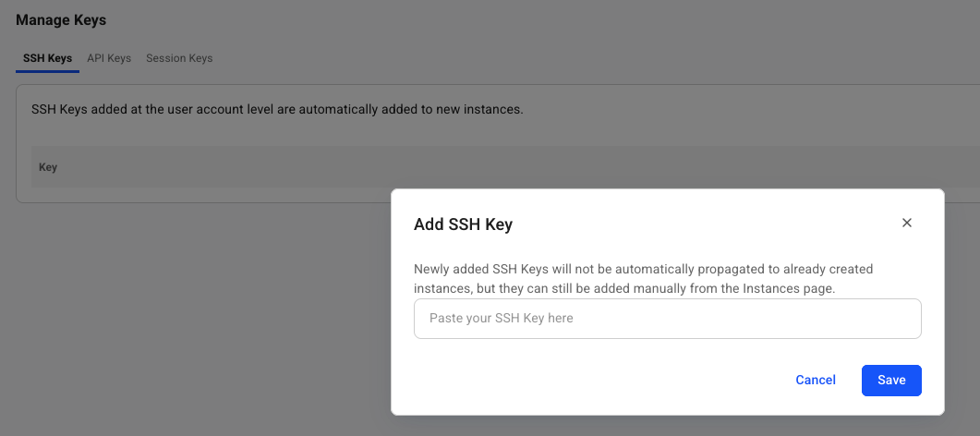Viewport: 980px width, 436px height.
Task: Dismiss the dialog via the Cancel link
Action: (x=815, y=380)
